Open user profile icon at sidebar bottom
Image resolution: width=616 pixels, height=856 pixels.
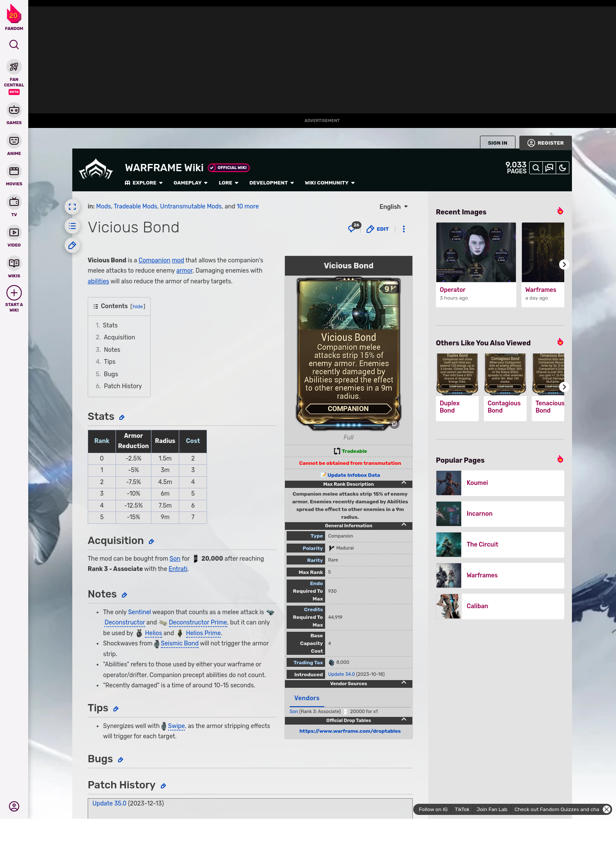tap(14, 806)
